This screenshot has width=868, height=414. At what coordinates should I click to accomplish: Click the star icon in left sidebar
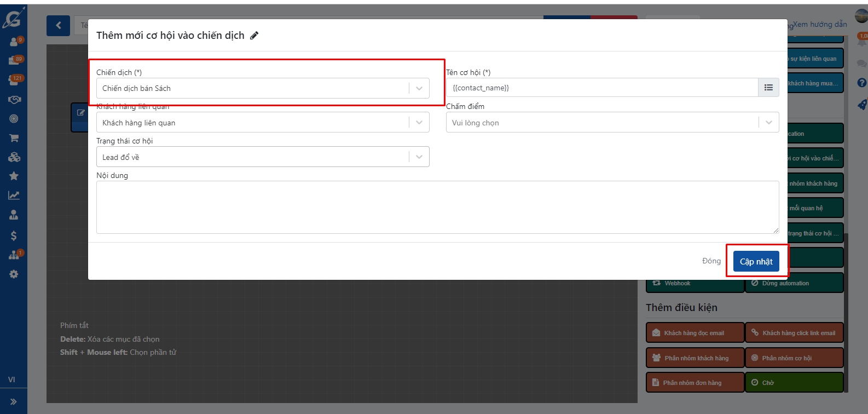pyautogui.click(x=14, y=176)
